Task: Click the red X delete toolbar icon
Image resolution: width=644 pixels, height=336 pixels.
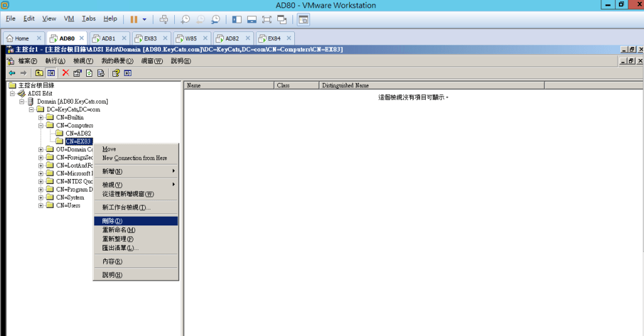Action: (65, 73)
